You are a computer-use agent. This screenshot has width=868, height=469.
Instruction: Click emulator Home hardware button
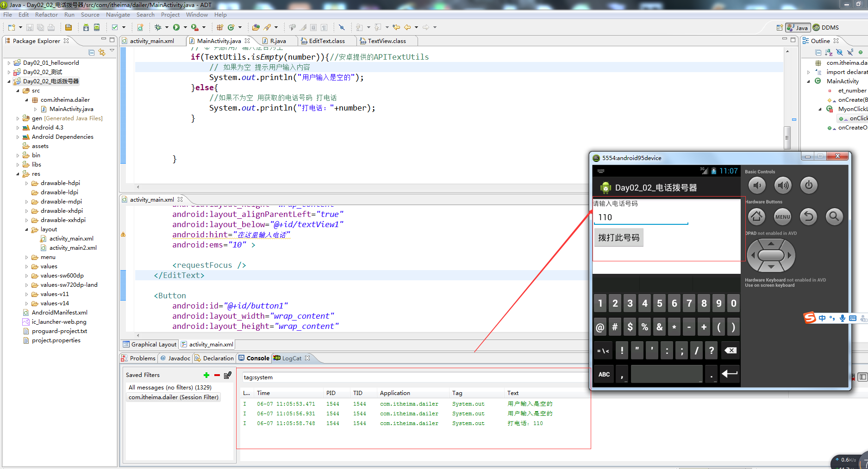(x=757, y=216)
